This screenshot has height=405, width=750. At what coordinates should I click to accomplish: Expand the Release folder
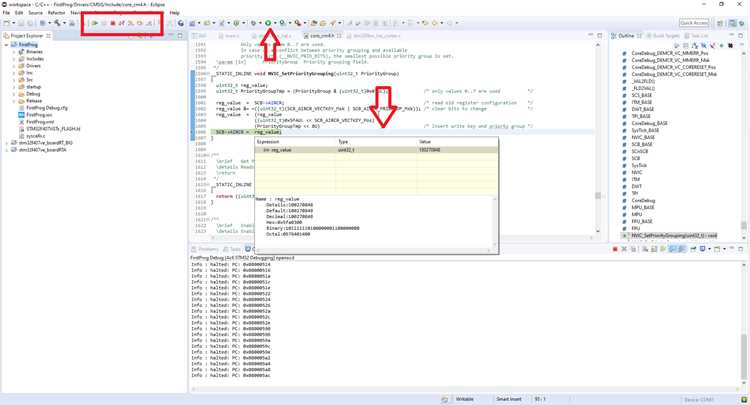14,101
